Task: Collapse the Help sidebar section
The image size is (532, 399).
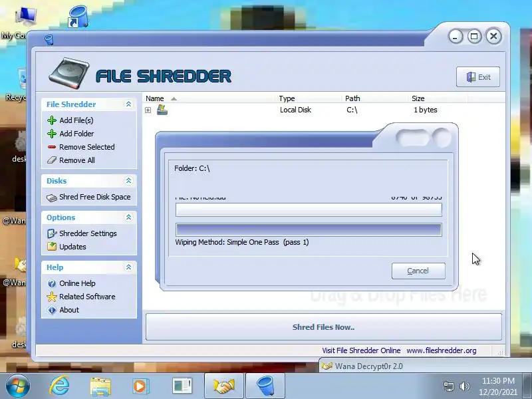Action: click(128, 267)
